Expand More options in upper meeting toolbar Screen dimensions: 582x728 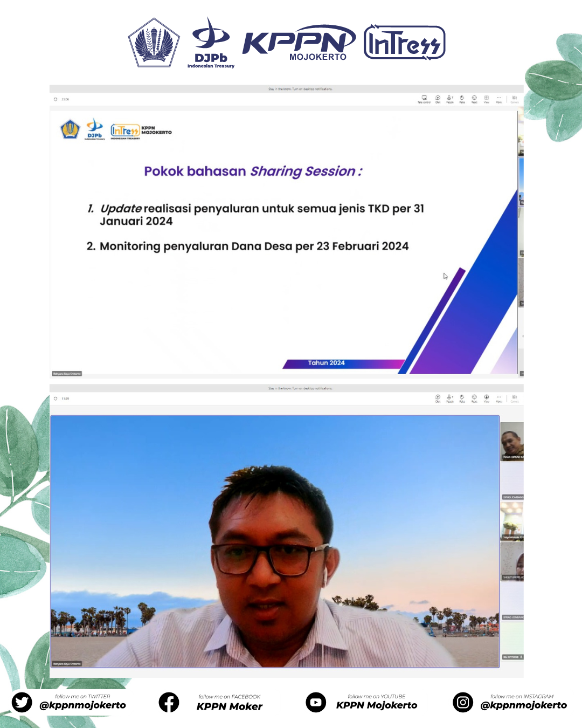498,99
